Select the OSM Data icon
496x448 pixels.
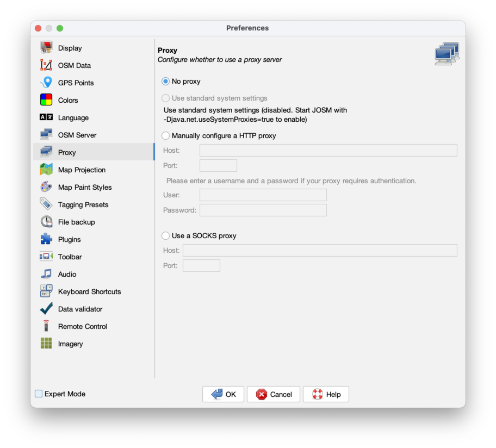pos(46,65)
